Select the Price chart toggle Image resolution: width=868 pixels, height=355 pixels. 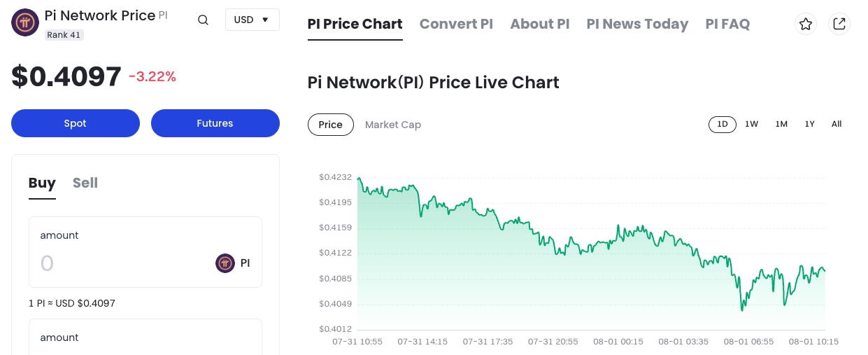tap(330, 125)
